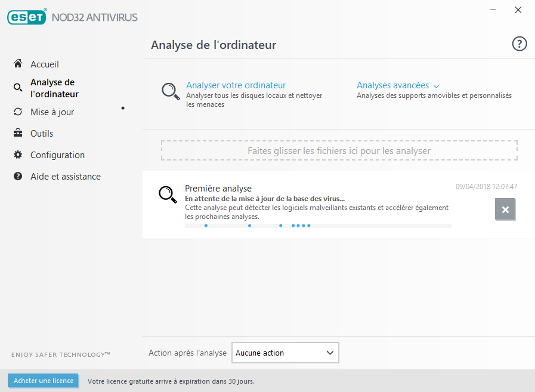Image resolution: width=535 pixels, height=392 pixels.
Task: Open help with the question mark icon
Action: (x=519, y=44)
